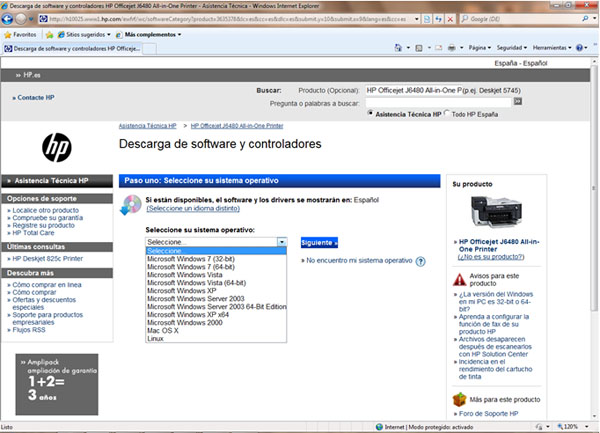
Task: Open Contacte HP link
Action: click(36, 98)
